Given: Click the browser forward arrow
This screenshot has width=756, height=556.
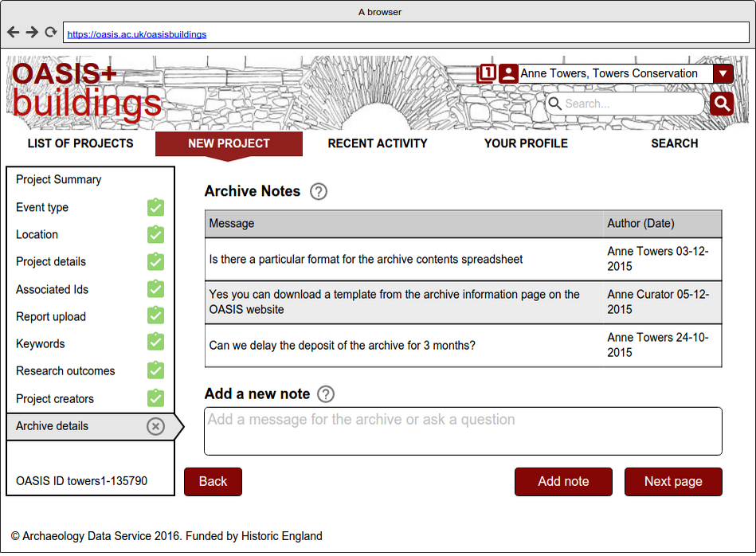Looking at the screenshot, I should (x=32, y=33).
